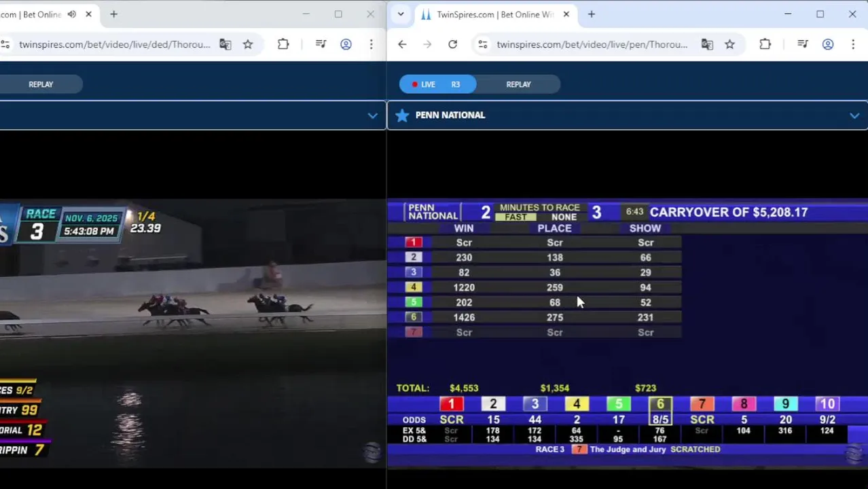Viewport: 868px width, 489px height.
Task: Click win pool value 1220 for horse 4
Action: tap(464, 287)
